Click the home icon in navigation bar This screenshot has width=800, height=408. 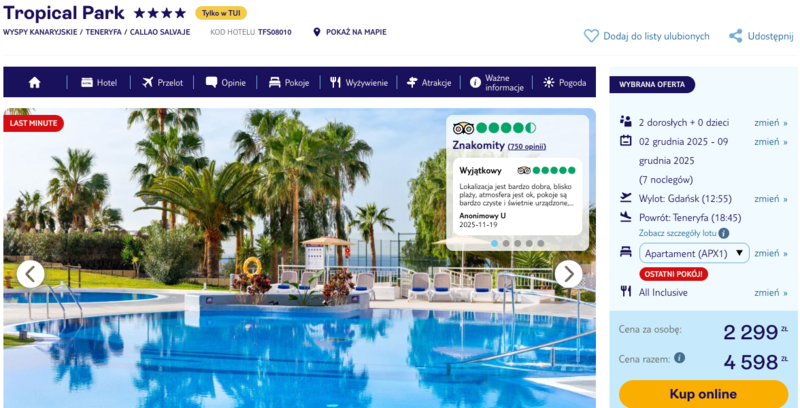click(34, 83)
